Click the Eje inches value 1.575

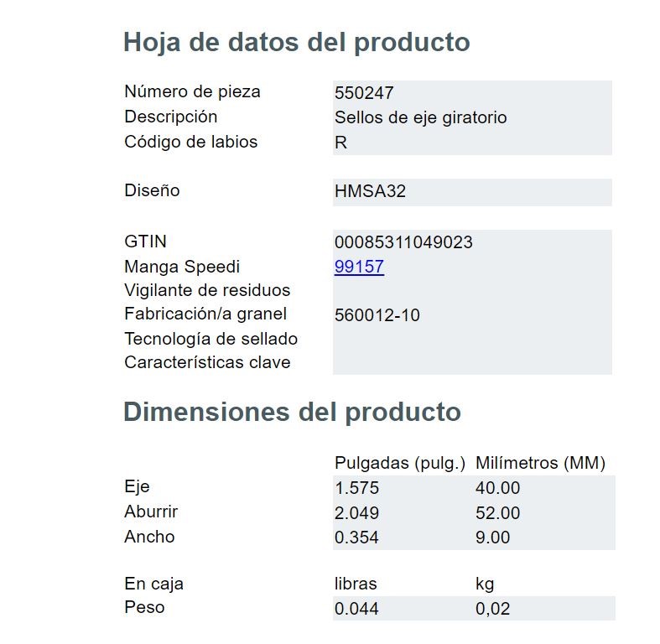(x=357, y=488)
